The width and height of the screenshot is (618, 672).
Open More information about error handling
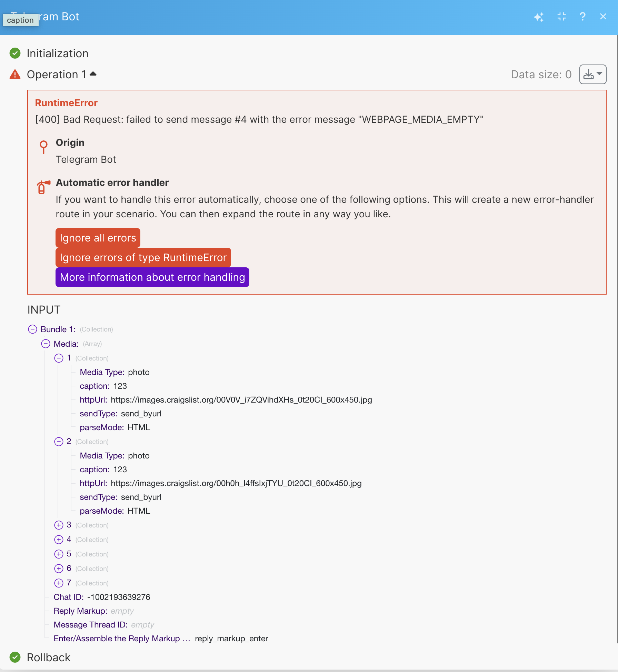(152, 277)
